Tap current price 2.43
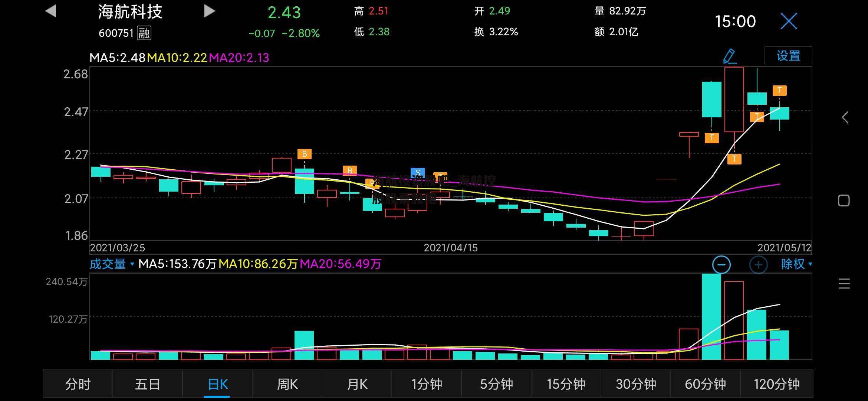Screen dimensions: 868x401 coord(284,13)
